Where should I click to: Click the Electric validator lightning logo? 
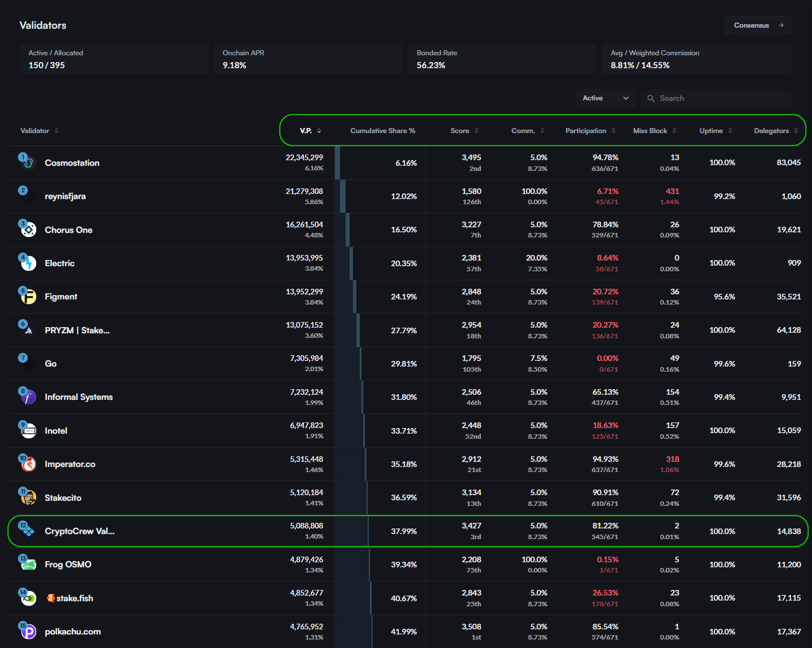29,263
